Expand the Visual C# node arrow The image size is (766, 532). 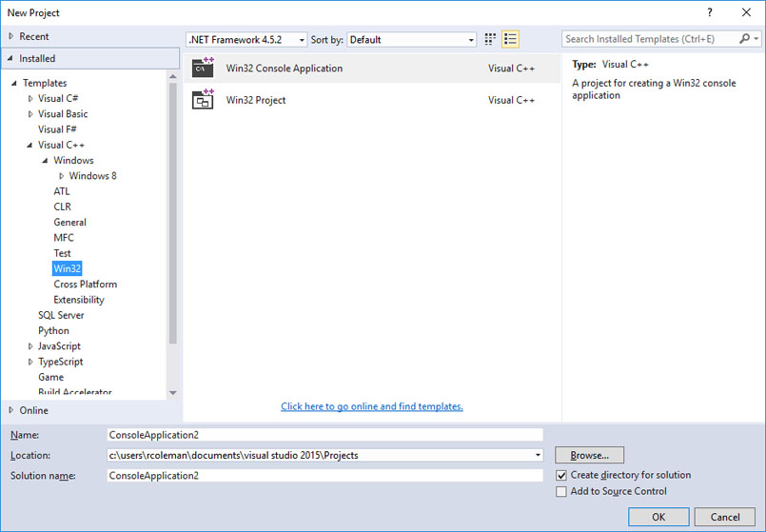tap(30, 99)
